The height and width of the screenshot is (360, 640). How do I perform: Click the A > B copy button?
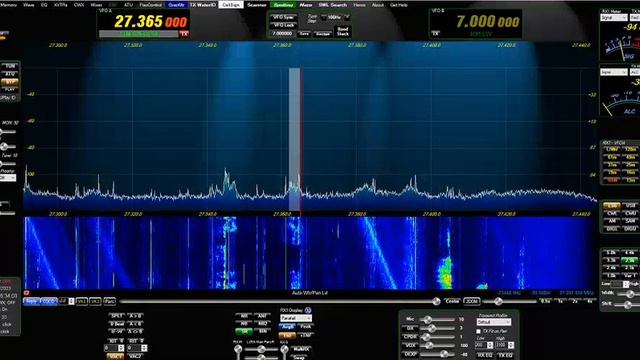(135, 316)
